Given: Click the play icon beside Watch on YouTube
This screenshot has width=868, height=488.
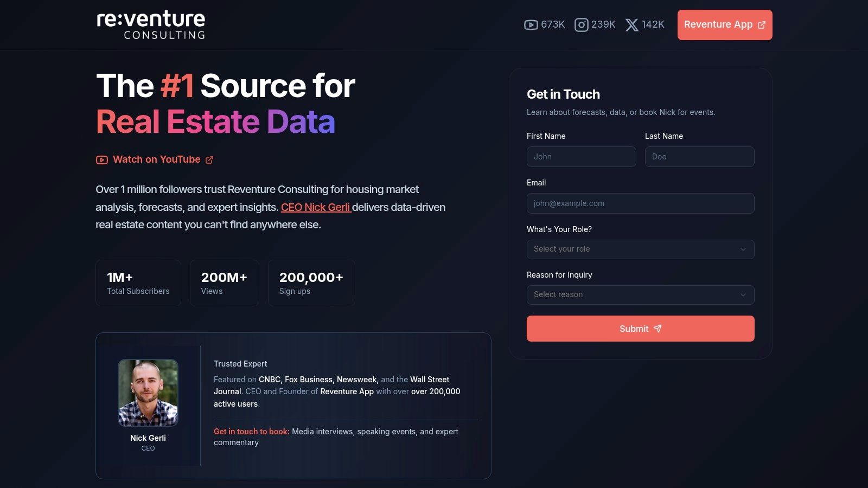Looking at the screenshot, I should point(102,160).
